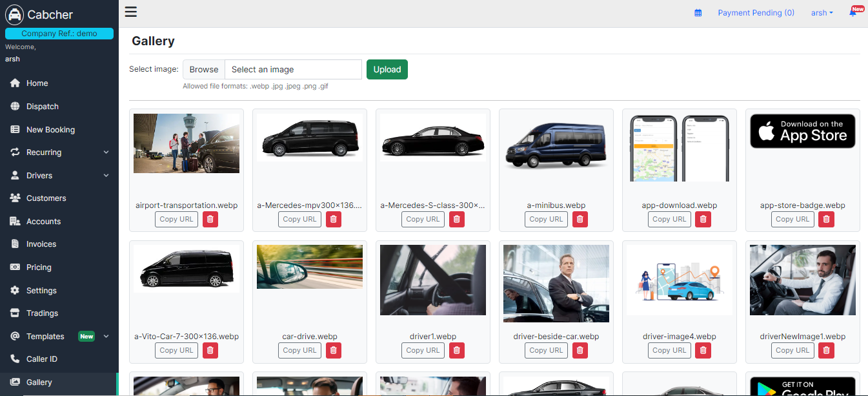Open the Payment Pending (0) link
The width and height of the screenshot is (868, 396).
coord(756,13)
